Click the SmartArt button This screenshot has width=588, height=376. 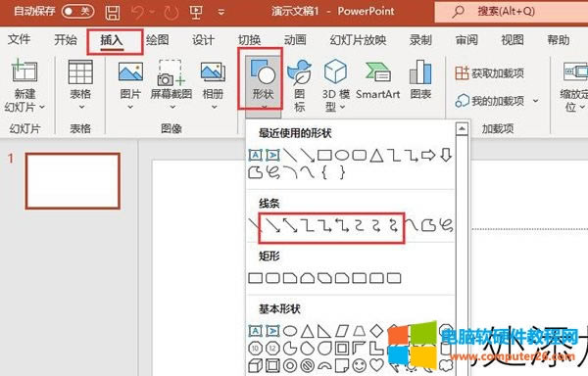coord(377,80)
